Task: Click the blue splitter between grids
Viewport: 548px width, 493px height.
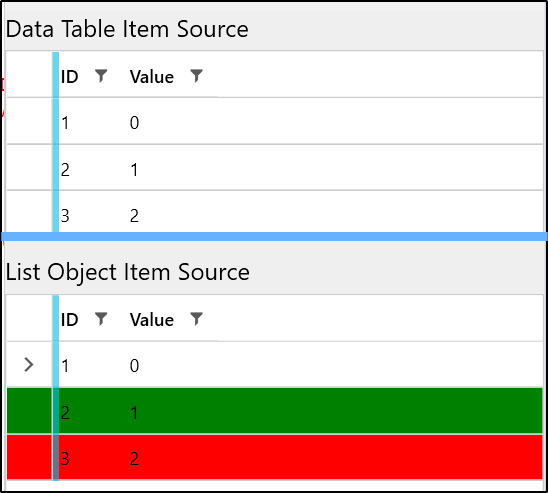Action: (274, 237)
